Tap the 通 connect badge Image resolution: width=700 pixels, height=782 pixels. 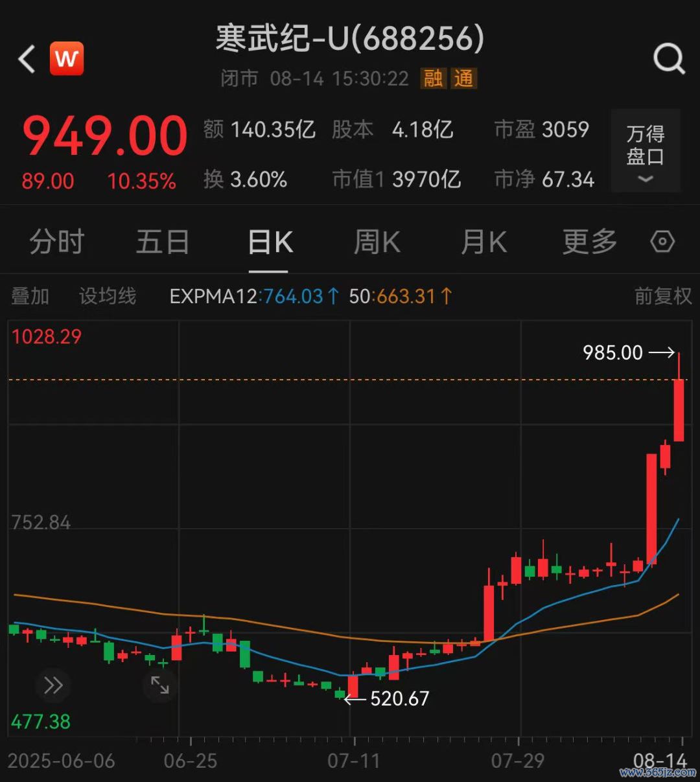(x=463, y=78)
